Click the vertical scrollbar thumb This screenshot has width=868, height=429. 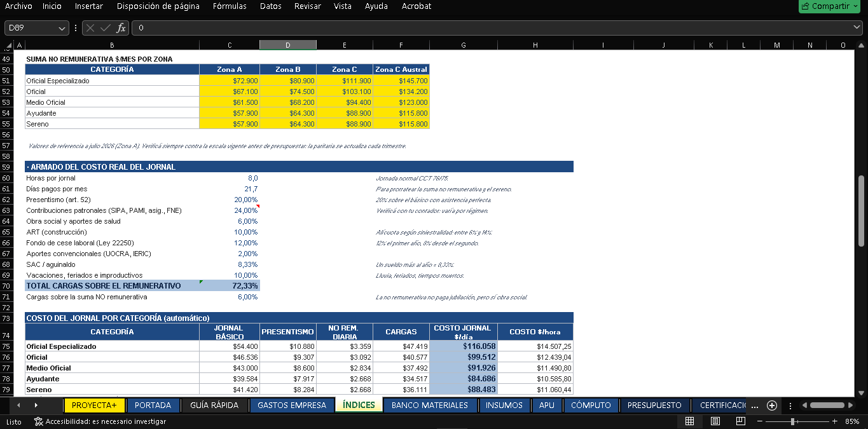pos(862,211)
